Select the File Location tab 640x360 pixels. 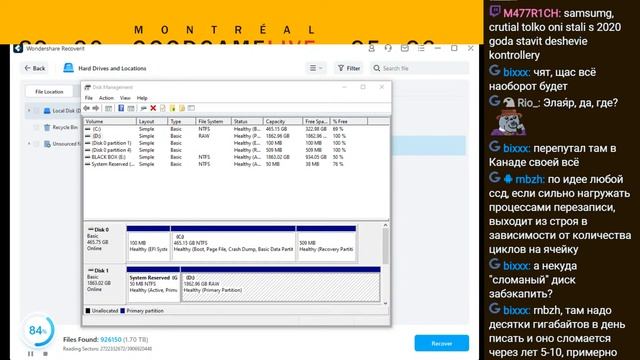tap(49, 91)
